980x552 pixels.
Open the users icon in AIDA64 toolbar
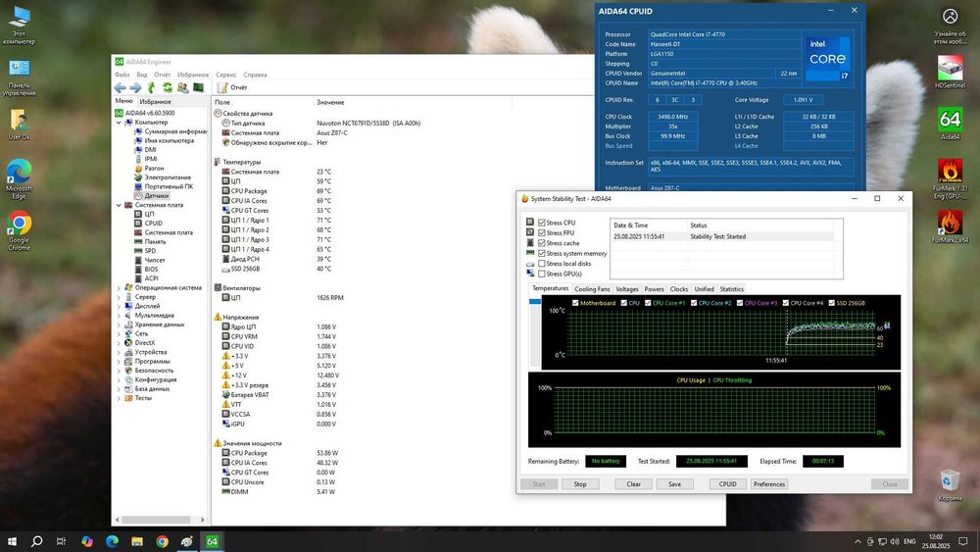pyautogui.click(x=182, y=87)
